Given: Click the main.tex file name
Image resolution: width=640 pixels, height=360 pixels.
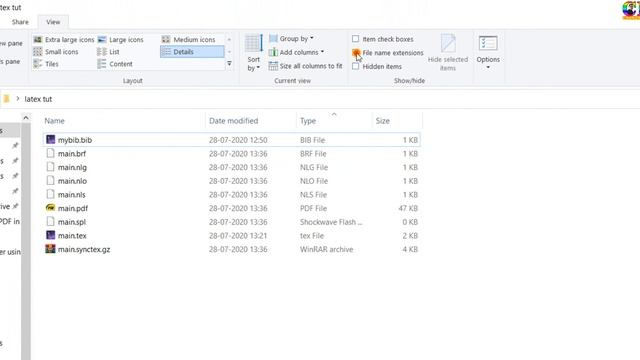Looking at the screenshot, I should (x=72, y=236).
